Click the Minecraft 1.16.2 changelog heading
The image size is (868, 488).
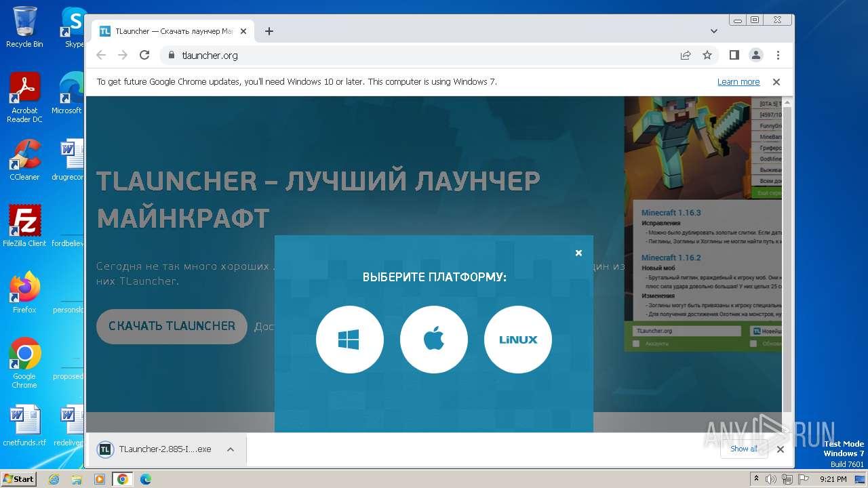click(671, 258)
